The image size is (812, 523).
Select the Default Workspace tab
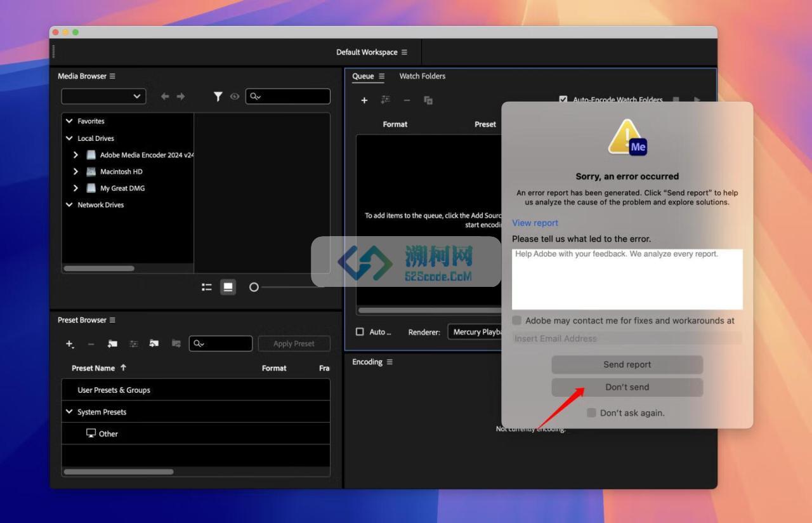pyautogui.click(x=367, y=52)
